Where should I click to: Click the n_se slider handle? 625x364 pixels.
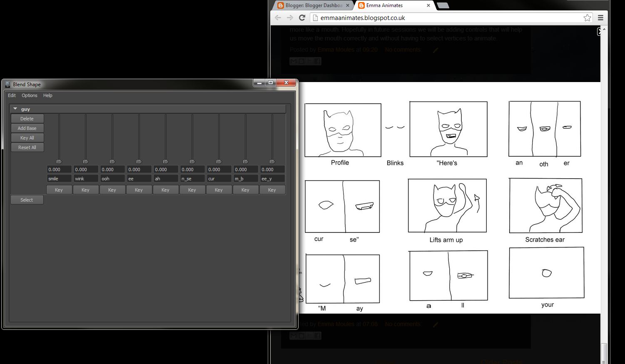pos(192,162)
